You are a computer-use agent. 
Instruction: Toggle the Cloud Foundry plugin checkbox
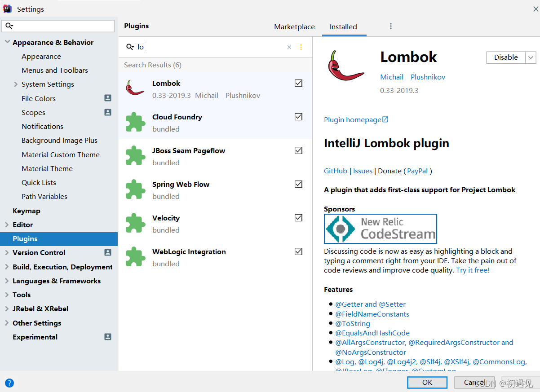click(298, 117)
